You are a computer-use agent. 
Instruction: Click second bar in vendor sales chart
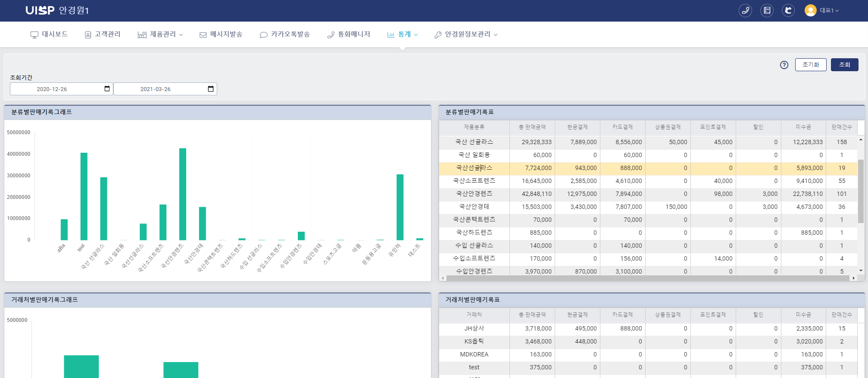click(x=181, y=370)
